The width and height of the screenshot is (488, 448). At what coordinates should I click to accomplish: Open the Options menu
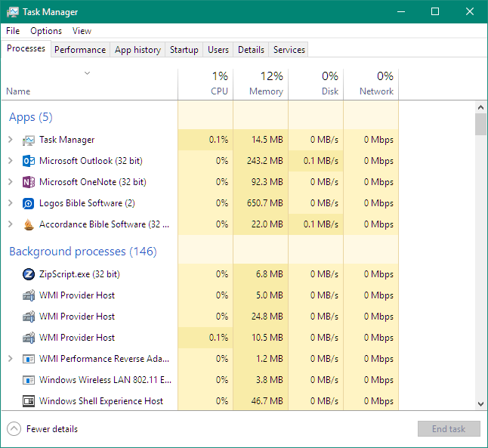pos(46,31)
